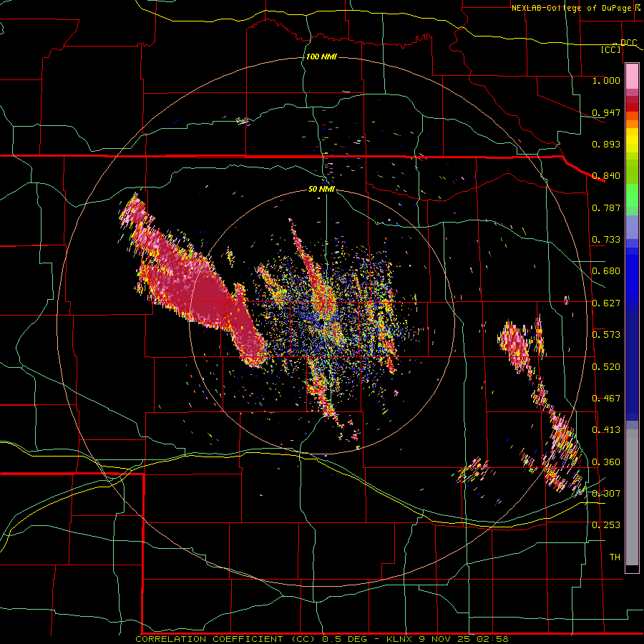Click the '50 NMI' range ring label
The width and height of the screenshot is (644, 644).
click(321, 189)
